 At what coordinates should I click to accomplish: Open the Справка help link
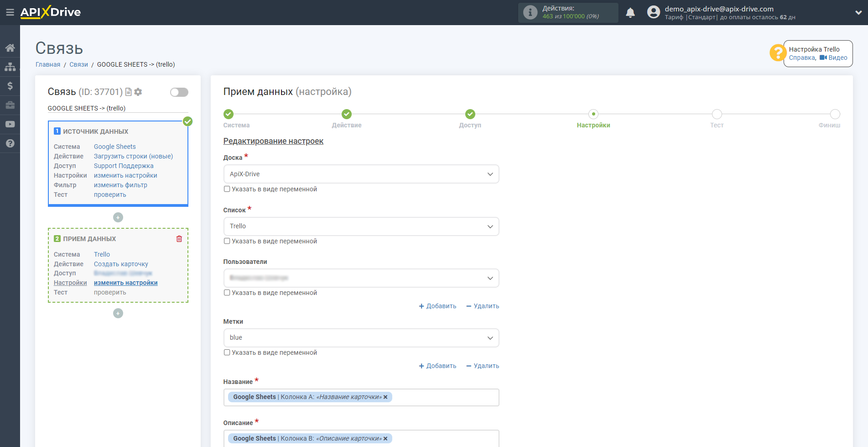point(802,58)
